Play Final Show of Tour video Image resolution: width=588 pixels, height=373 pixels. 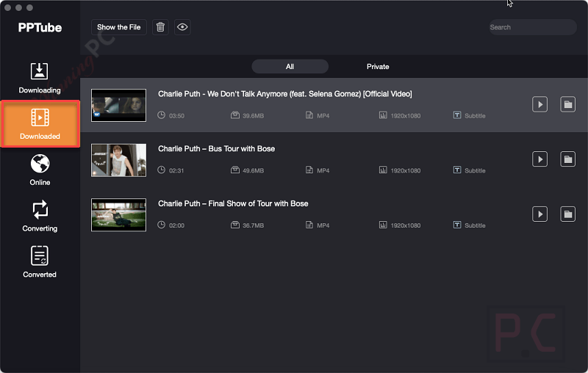[x=539, y=214]
